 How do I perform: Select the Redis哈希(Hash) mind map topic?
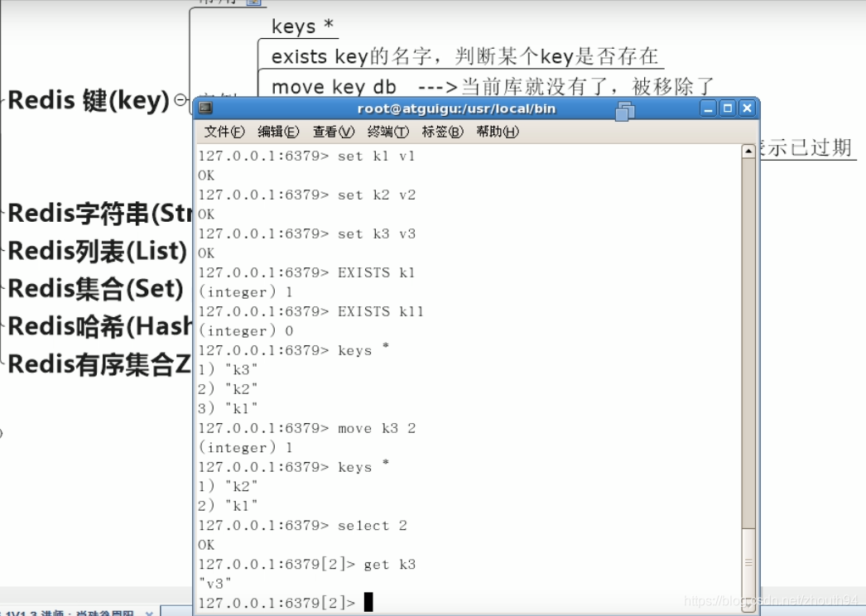pos(99,326)
